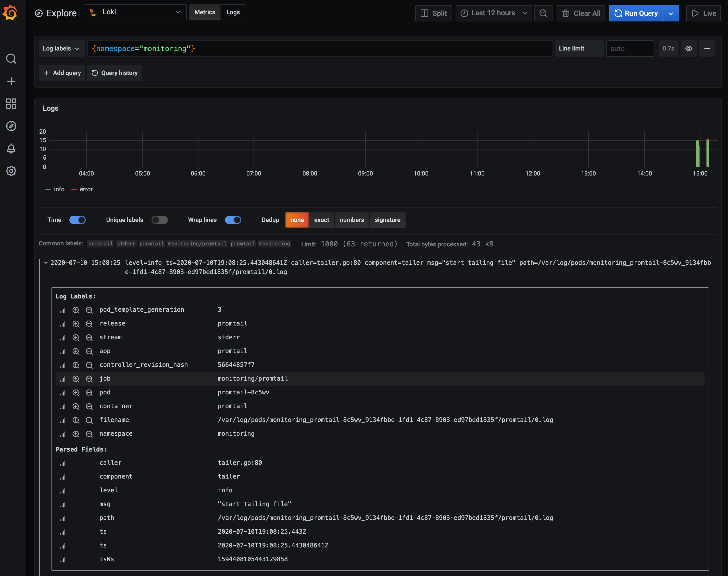Filter out the pod promtail-8c5wv label

[x=89, y=392]
